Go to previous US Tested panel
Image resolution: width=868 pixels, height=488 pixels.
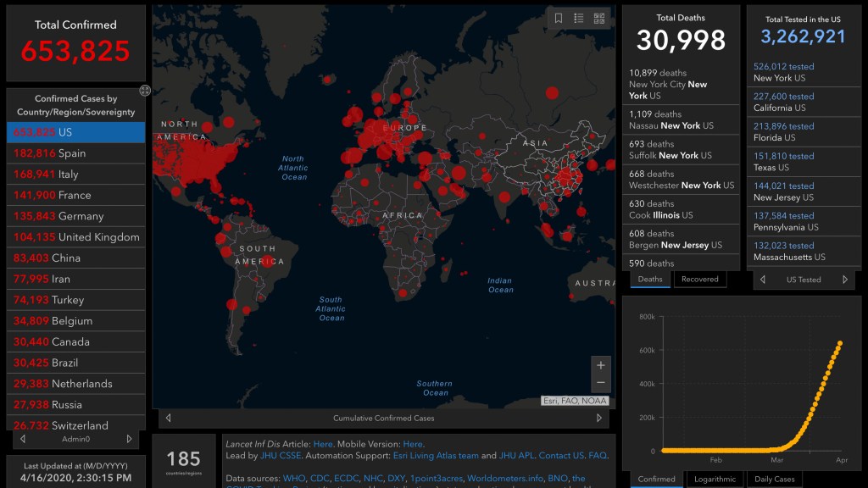(x=763, y=280)
